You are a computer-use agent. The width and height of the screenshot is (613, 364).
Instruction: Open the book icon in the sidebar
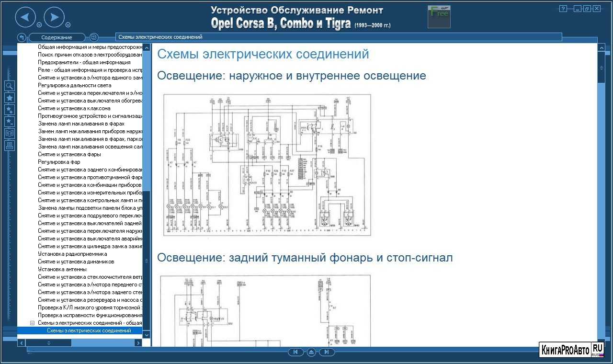point(10,134)
